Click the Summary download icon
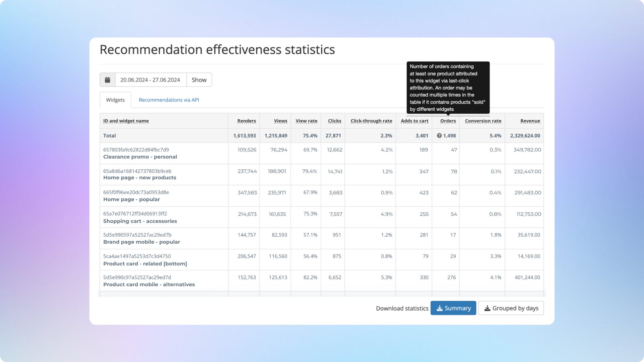This screenshot has height=362, width=644. click(439, 308)
